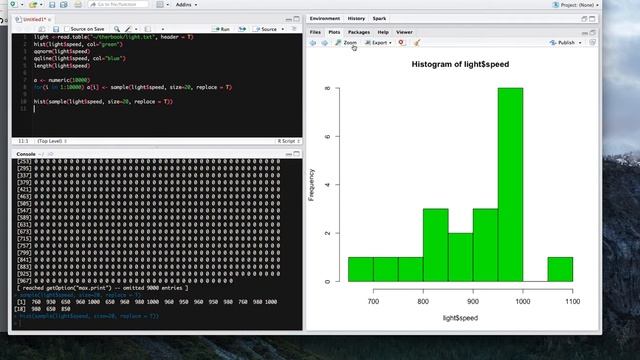Click the Print icon in main toolbar
The height and width of the screenshot is (360, 640).
point(78,5)
